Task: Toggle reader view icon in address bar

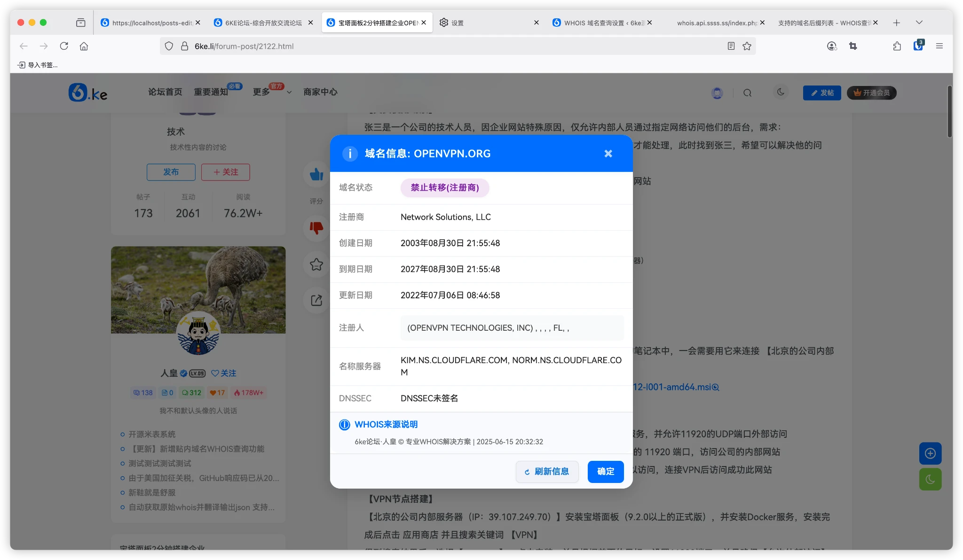Action: click(x=731, y=46)
